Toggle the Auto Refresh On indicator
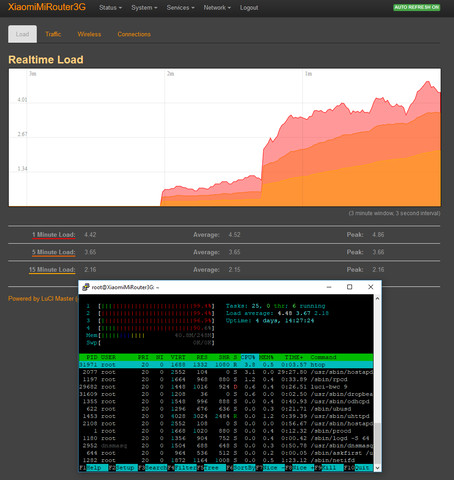The height and width of the screenshot is (480, 454). point(416,7)
